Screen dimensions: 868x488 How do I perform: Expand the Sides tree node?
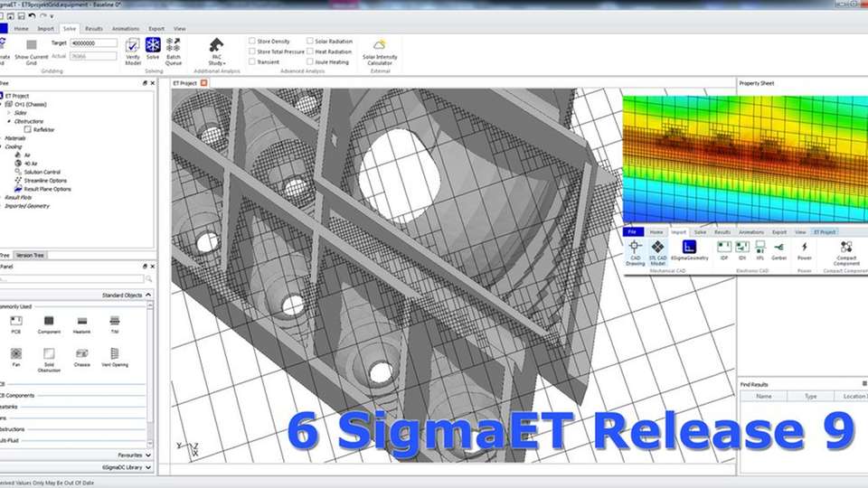9,113
